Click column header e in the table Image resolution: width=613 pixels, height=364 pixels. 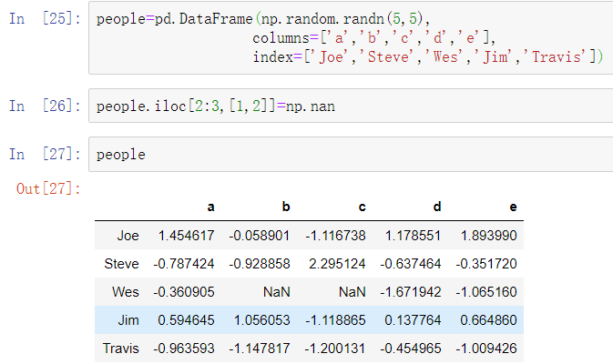point(514,207)
